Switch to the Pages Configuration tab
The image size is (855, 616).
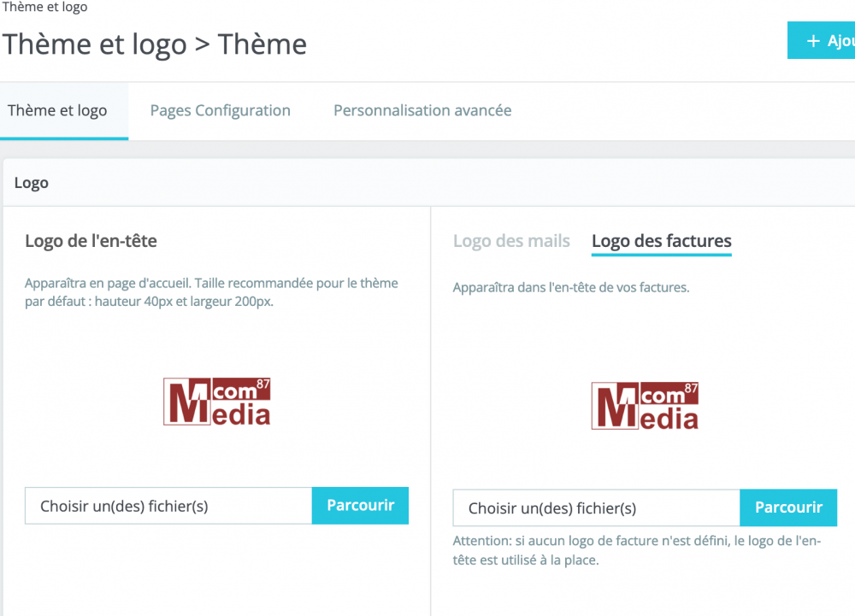coord(220,110)
